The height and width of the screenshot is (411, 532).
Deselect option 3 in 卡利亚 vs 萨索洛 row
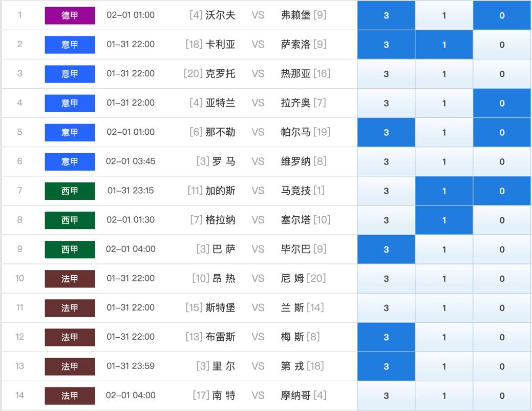click(x=386, y=45)
